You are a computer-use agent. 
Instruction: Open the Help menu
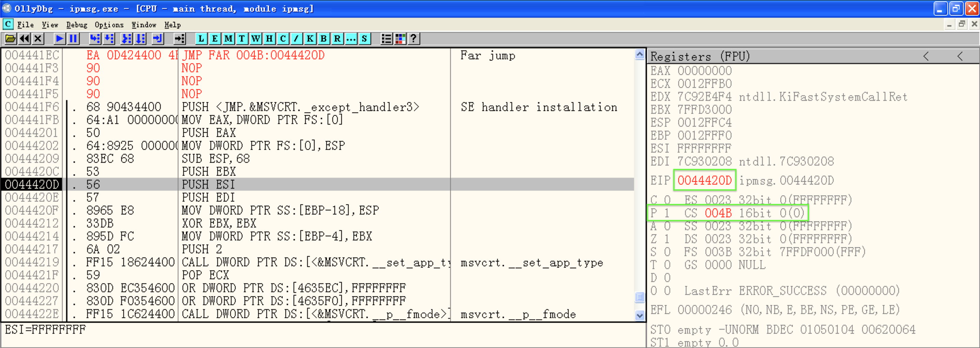click(172, 25)
